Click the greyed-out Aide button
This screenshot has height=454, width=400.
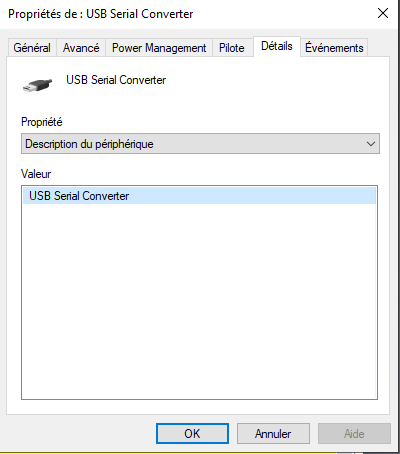(x=354, y=434)
